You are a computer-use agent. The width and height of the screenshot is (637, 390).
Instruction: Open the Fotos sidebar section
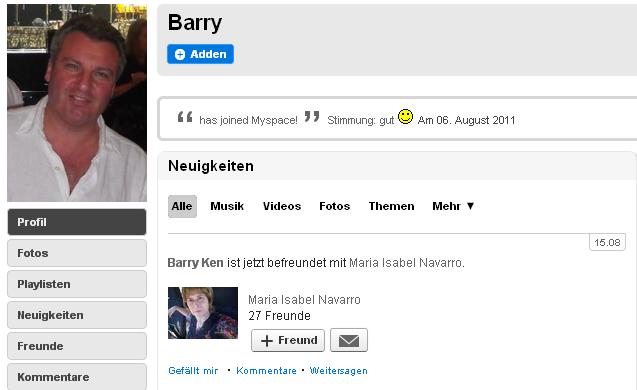click(77, 253)
